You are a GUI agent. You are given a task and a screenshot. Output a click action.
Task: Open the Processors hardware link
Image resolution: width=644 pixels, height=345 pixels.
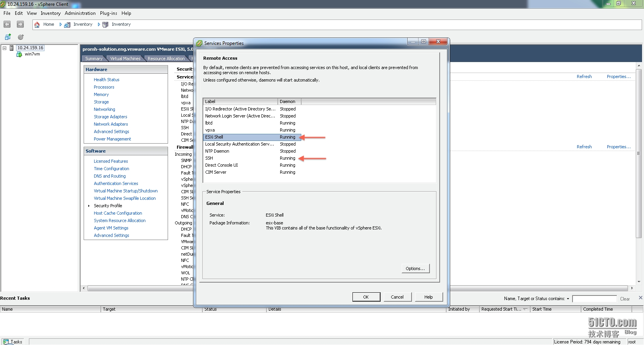pyautogui.click(x=104, y=87)
